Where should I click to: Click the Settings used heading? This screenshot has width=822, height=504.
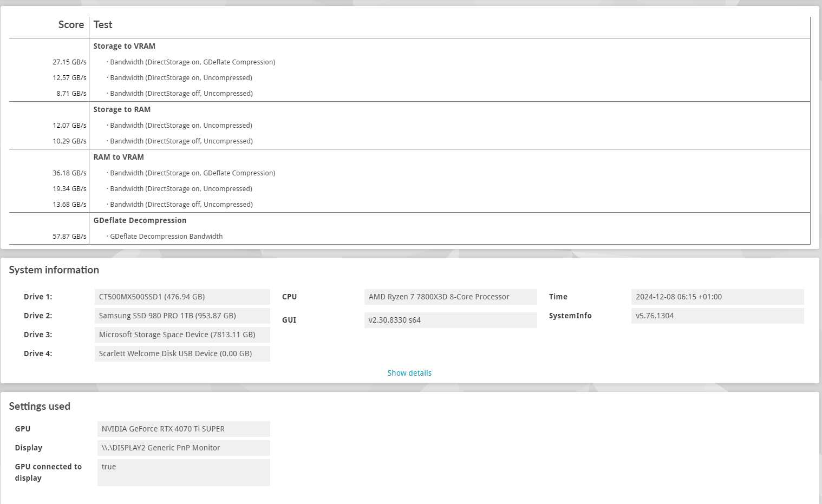(x=40, y=407)
